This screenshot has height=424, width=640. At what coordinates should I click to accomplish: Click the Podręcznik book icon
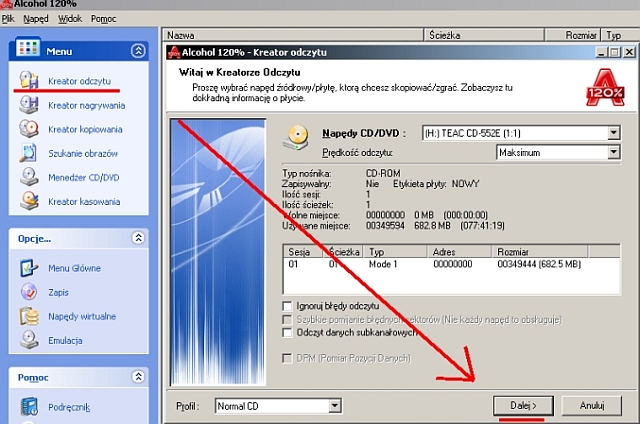(29, 406)
